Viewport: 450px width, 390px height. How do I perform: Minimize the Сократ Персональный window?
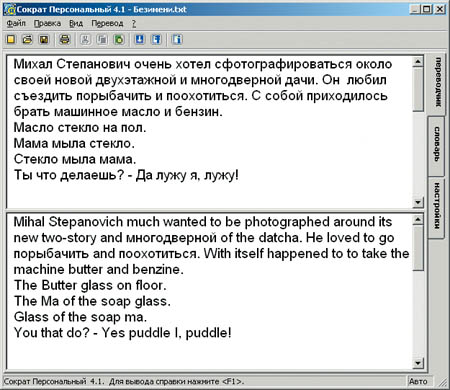point(414,9)
